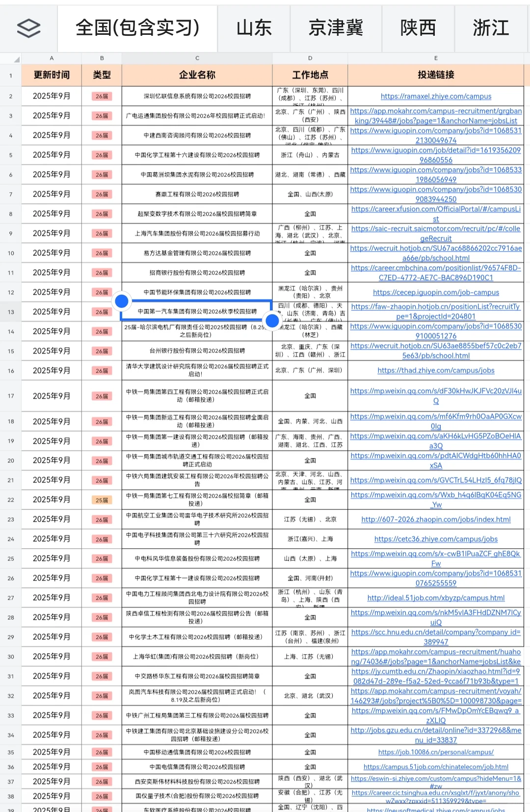Viewport: 530px width, 812px height.
Task: Click the 企业名称 header cell
Action: pyautogui.click(x=197, y=75)
